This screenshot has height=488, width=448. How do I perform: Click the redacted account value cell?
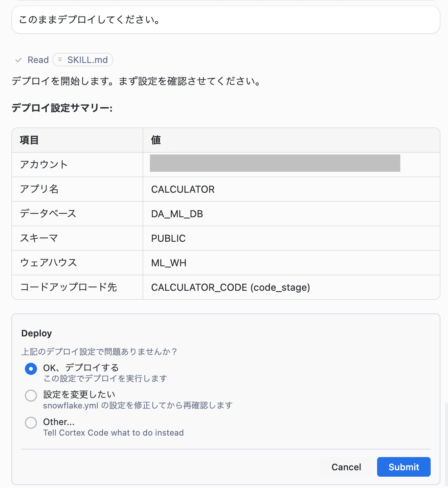click(x=292, y=164)
